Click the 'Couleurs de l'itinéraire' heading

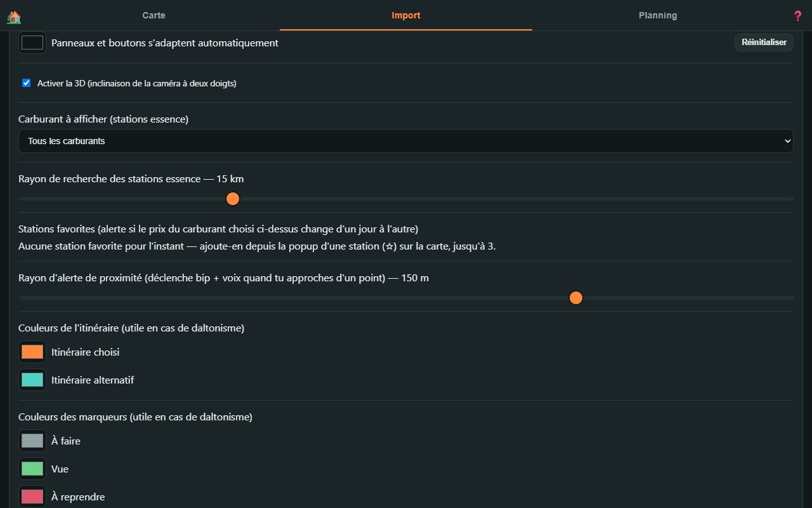(131, 328)
